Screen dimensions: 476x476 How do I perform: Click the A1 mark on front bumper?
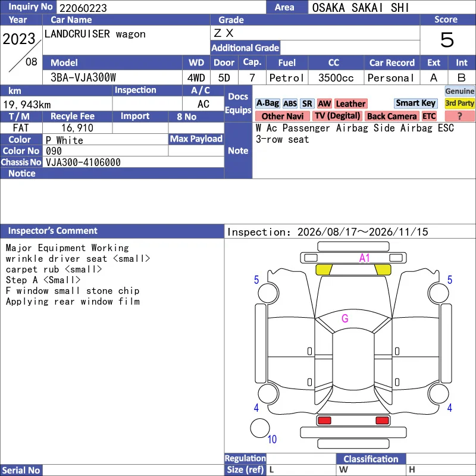(364, 258)
